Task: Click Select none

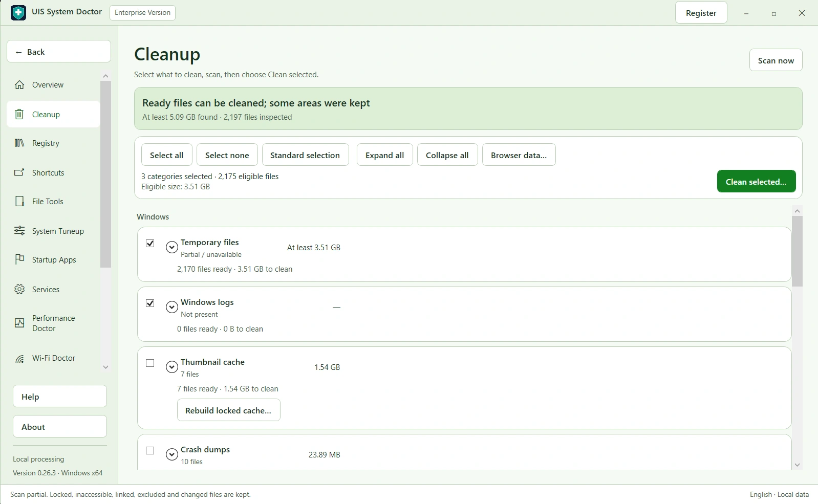Action: (227, 155)
